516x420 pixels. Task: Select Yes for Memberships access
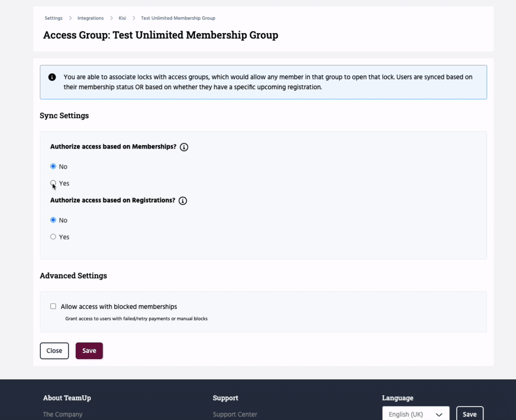[x=53, y=183]
